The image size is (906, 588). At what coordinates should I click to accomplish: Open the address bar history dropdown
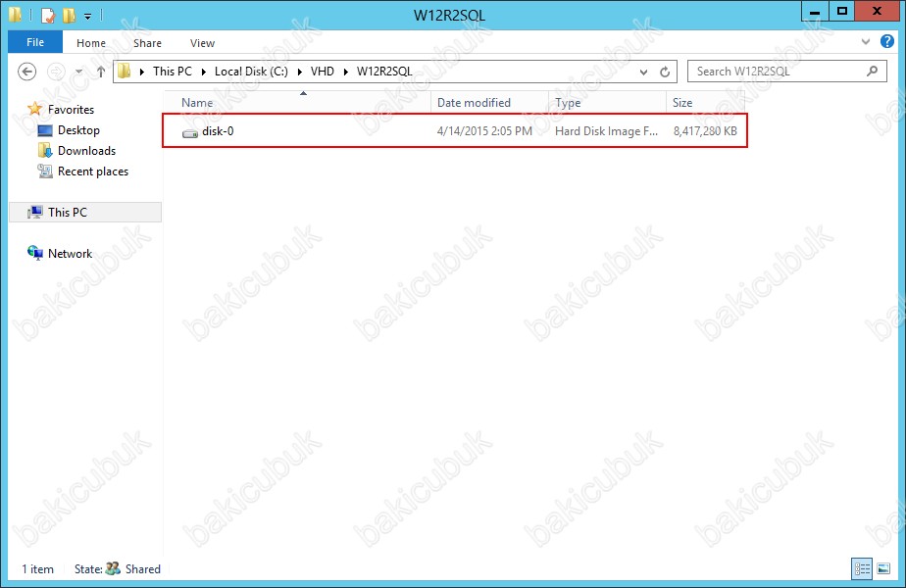643,72
